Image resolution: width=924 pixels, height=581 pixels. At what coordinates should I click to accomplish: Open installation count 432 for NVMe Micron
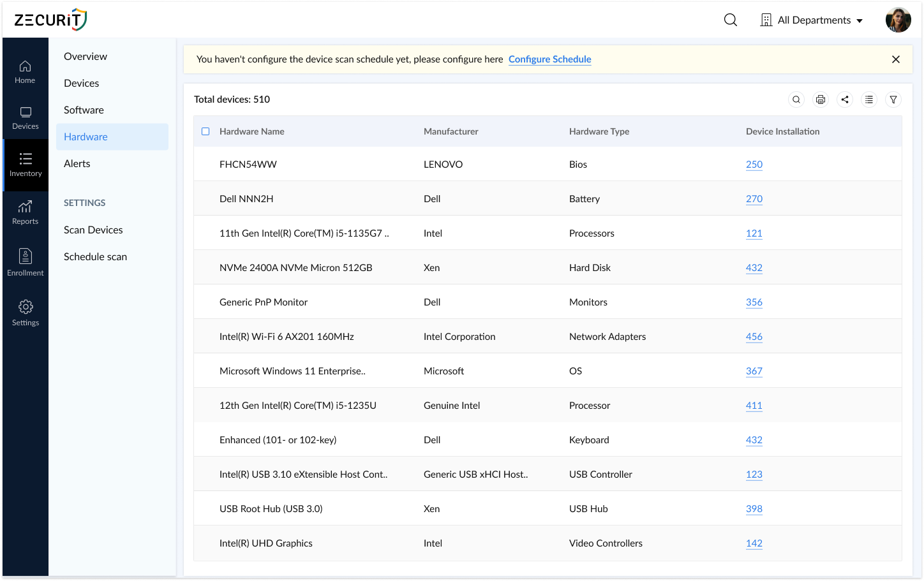click(754, 268)
